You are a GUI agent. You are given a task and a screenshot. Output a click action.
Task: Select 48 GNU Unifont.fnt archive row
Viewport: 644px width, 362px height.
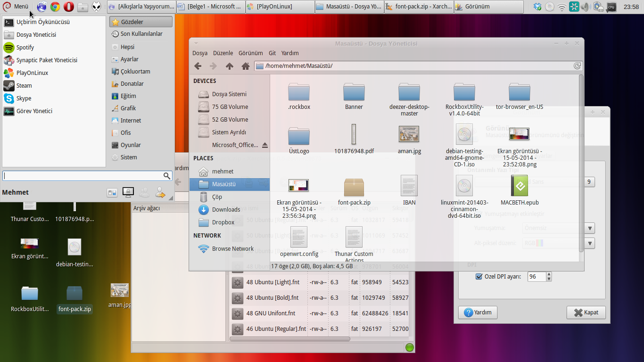319,313
